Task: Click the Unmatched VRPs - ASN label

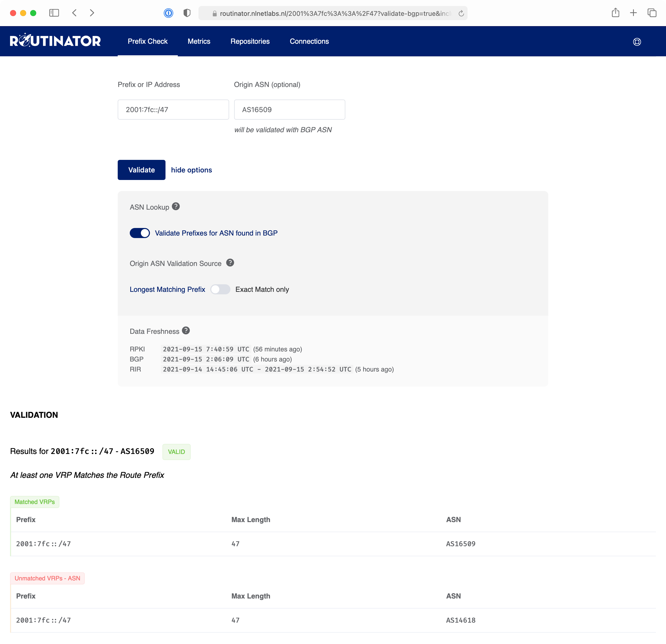Action: (47, 578)
